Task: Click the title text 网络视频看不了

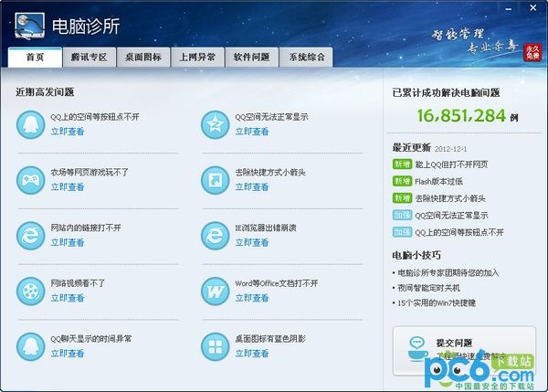Action: click(x=78, y=283)
